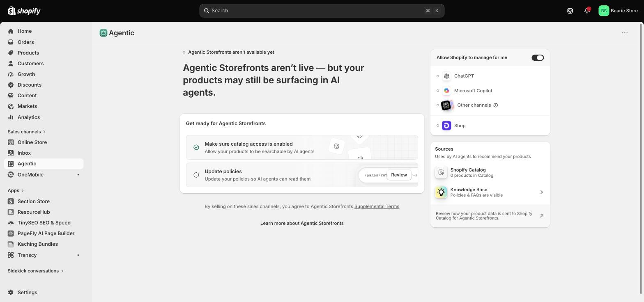Click the Customers person icon

pyautogui.click(x=11, y=64)
